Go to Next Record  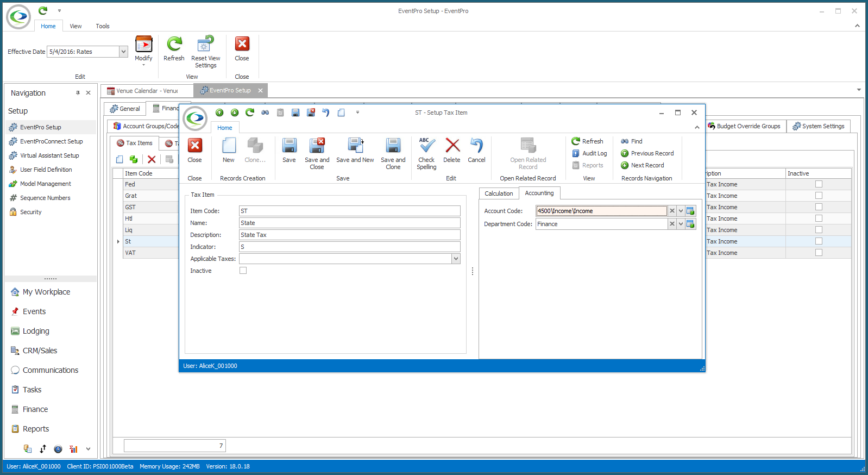pos(643,165)
